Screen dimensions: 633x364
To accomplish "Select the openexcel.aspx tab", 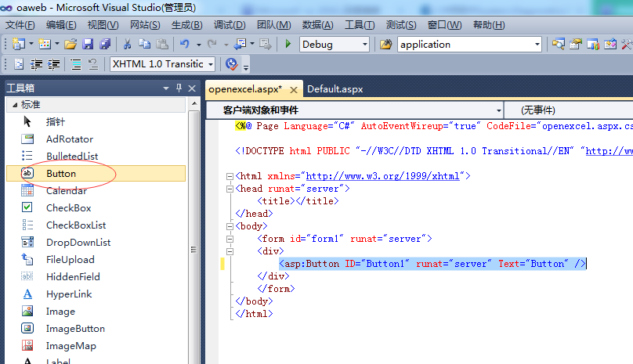I will pyautogui.click(x=245, y=89).
